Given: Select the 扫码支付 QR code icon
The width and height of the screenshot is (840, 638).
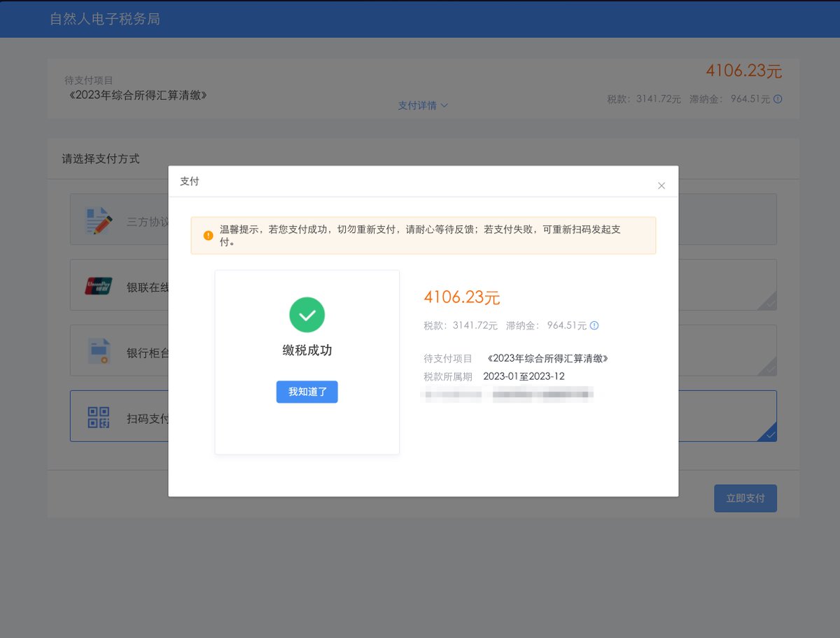Looking at the screenshot, I should 99,417.
